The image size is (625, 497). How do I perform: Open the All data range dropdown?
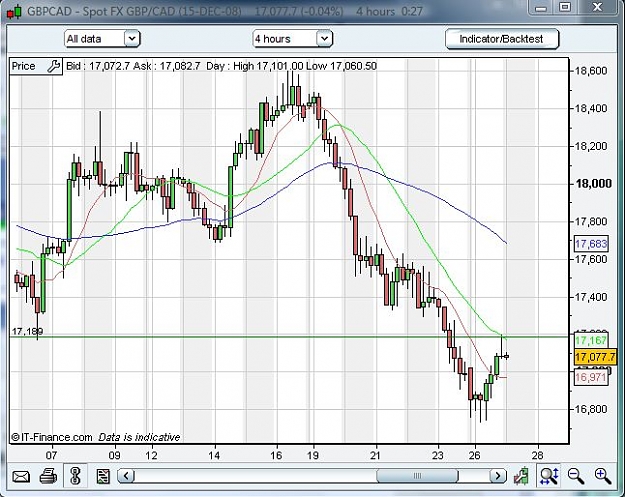pyautogui.click(x=102, y=39)
